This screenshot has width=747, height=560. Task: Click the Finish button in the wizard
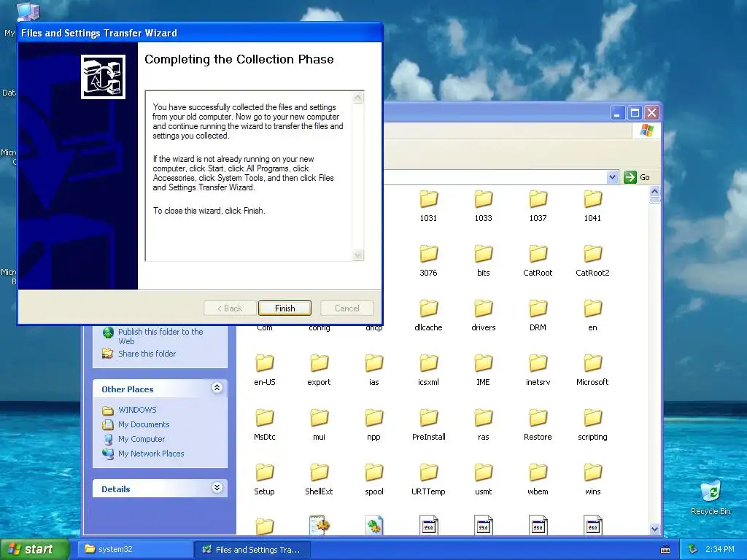285,308
